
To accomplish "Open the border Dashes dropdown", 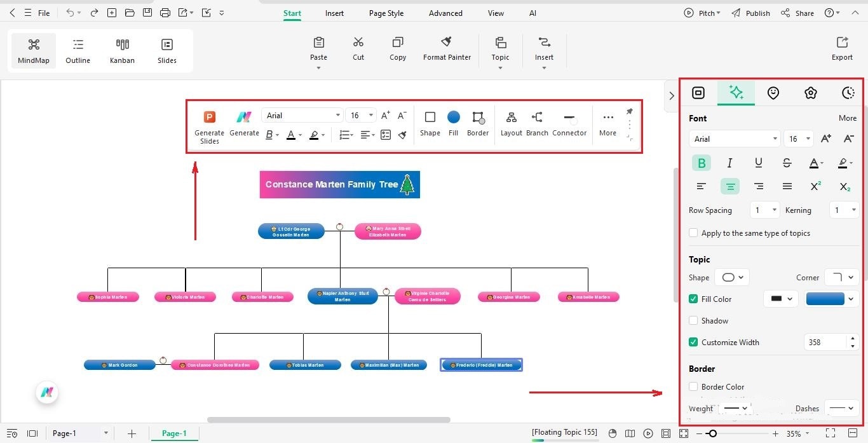I will coord(842,408).
